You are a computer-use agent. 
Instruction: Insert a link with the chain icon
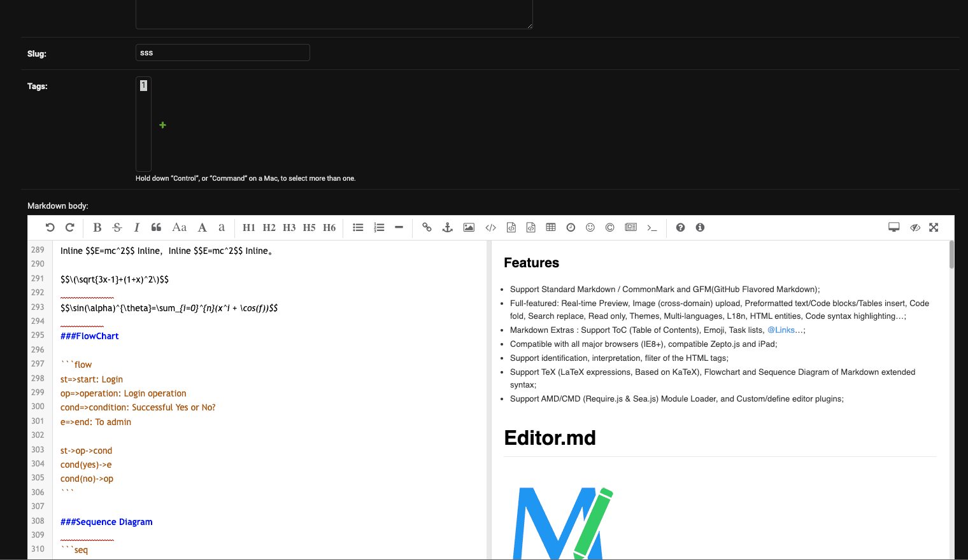427,228
